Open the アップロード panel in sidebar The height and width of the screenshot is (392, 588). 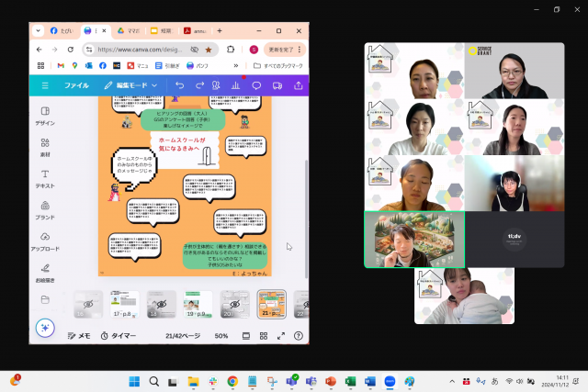pyautogui.click(x=45, y=241)
